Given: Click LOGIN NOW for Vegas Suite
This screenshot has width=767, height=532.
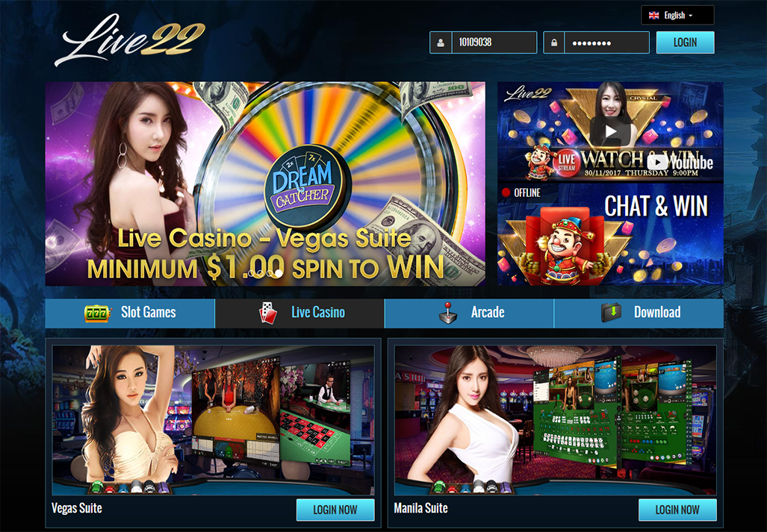Looking at the screenshot, I should pyautogui.click(x=335, y=510).
